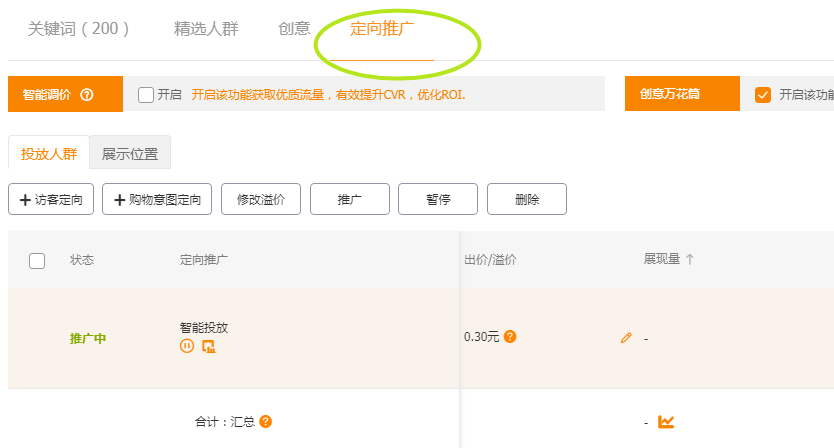Viewport: 834px width, 448px height.
Task: Click the 购物意图定向 add button
Action: (x=158, y=200)
